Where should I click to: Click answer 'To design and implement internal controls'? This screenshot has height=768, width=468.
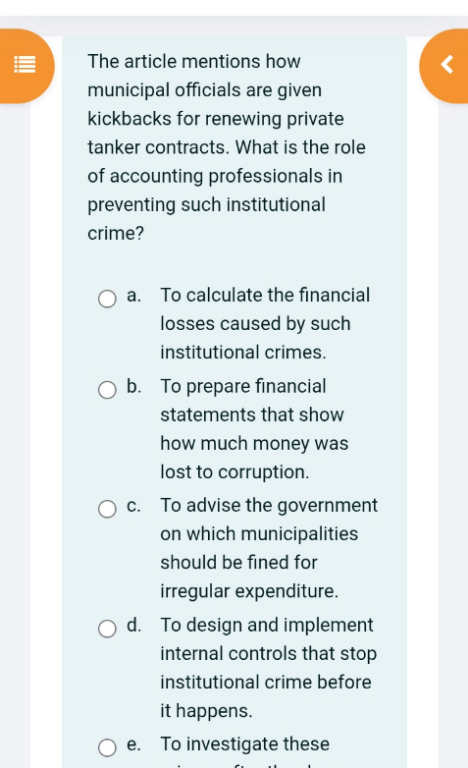pos(269,668)
